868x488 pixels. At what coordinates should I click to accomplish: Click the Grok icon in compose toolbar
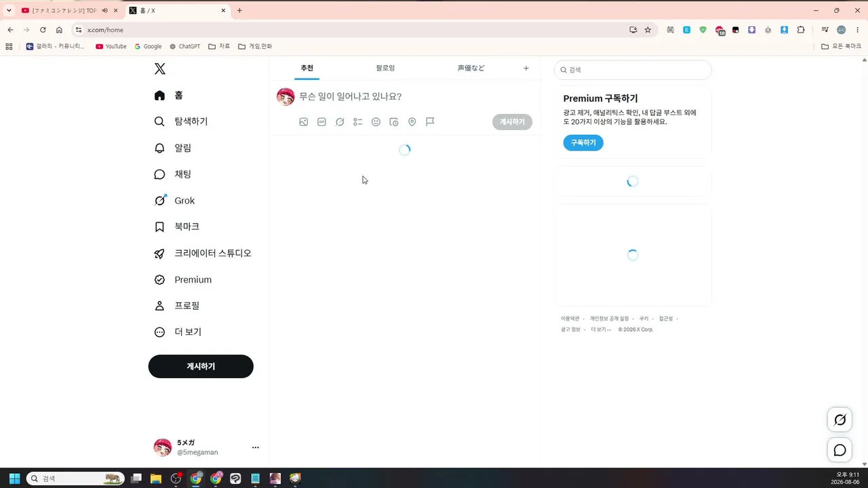[x=340, y=122]
